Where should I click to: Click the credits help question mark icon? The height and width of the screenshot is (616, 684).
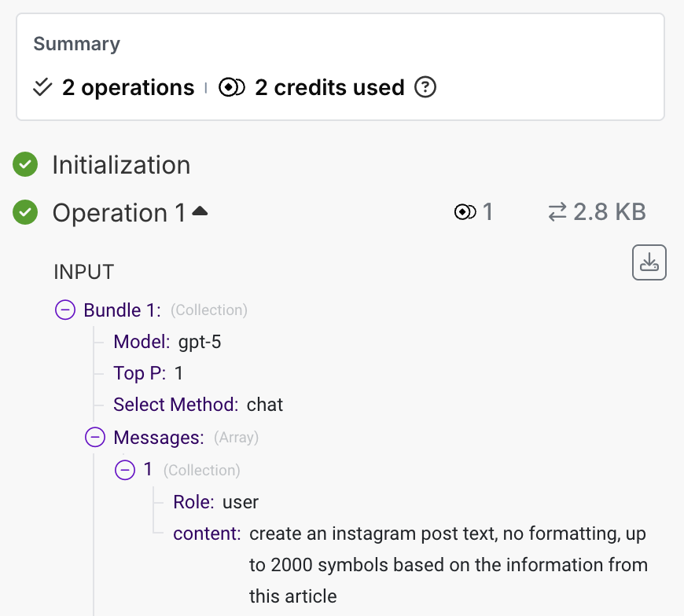point(425,87)
